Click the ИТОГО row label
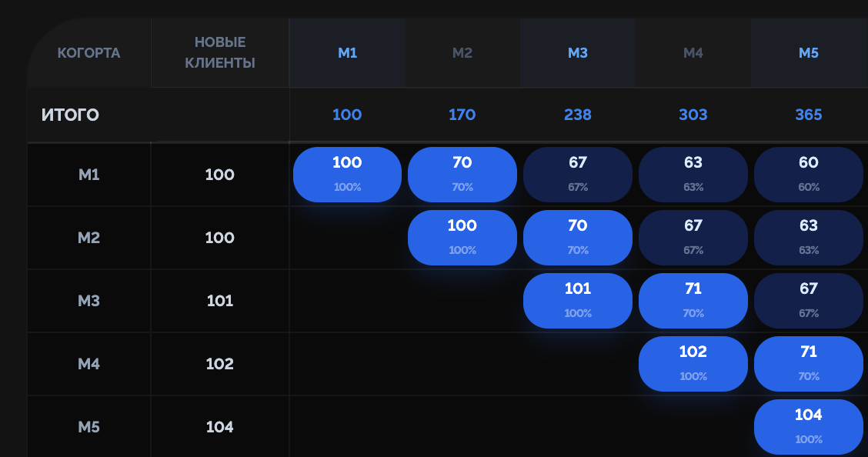Image resolution: width=868 pixels, height=457 pixels. (70, 115)
